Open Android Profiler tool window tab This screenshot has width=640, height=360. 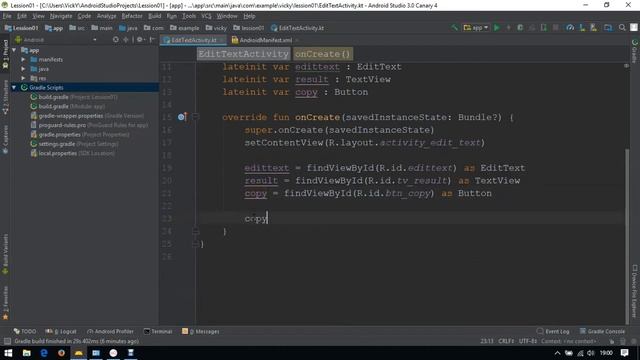click(110, 331)
